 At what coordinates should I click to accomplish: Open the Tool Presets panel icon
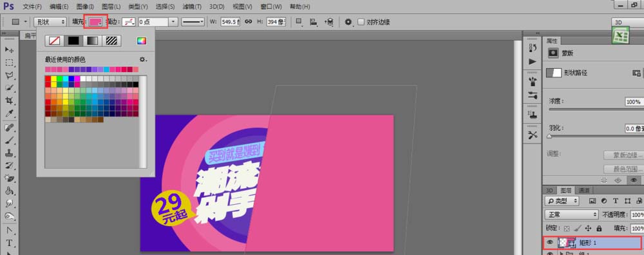tap(533, 135)
